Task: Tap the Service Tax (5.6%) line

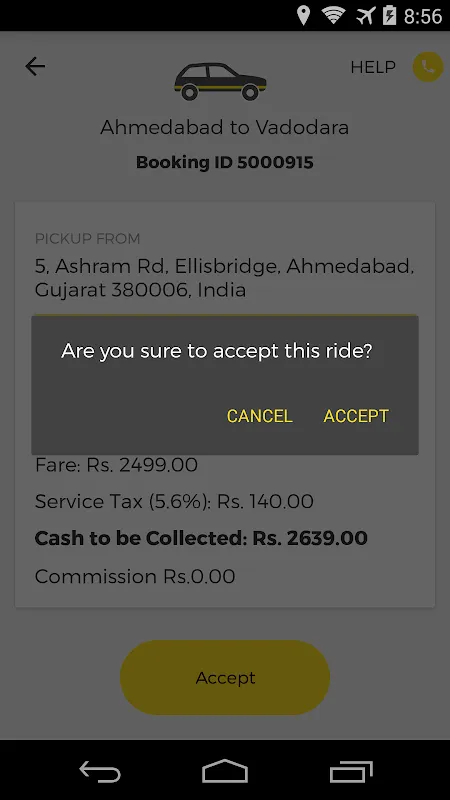Action: tap(174, 501)
